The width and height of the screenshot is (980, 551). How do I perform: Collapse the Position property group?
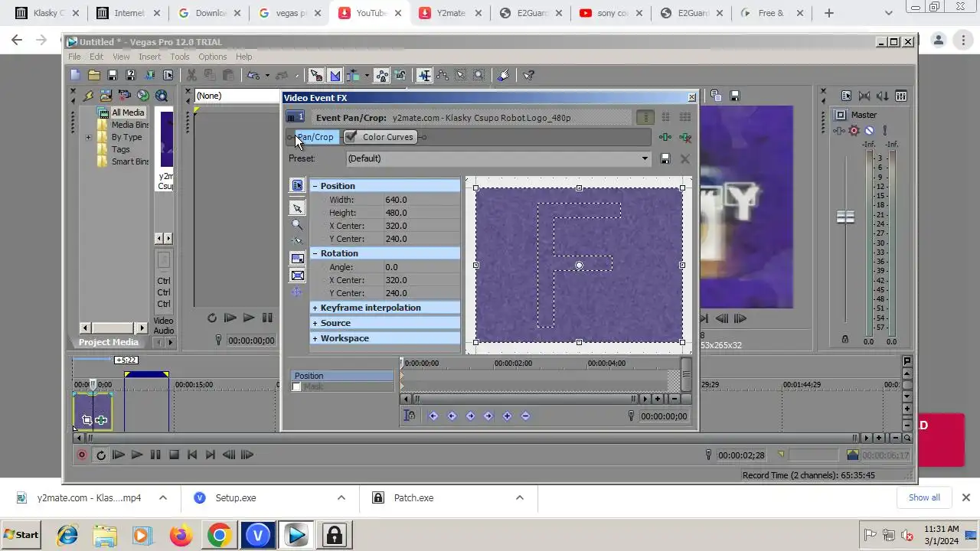coord(315,186)
